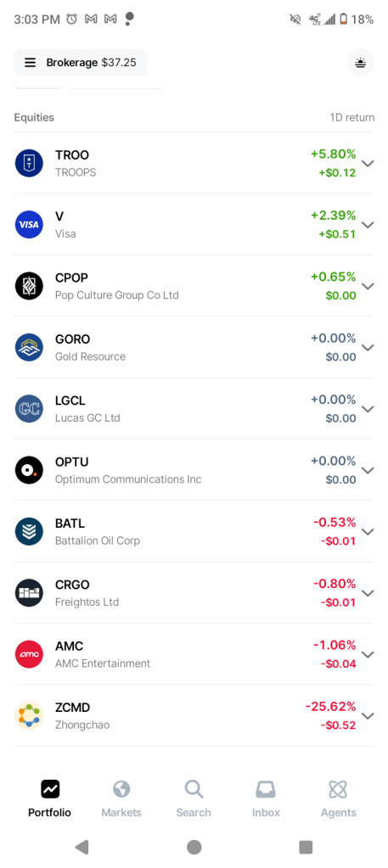Tap the Android back navigation button

(x=82, y=847)
